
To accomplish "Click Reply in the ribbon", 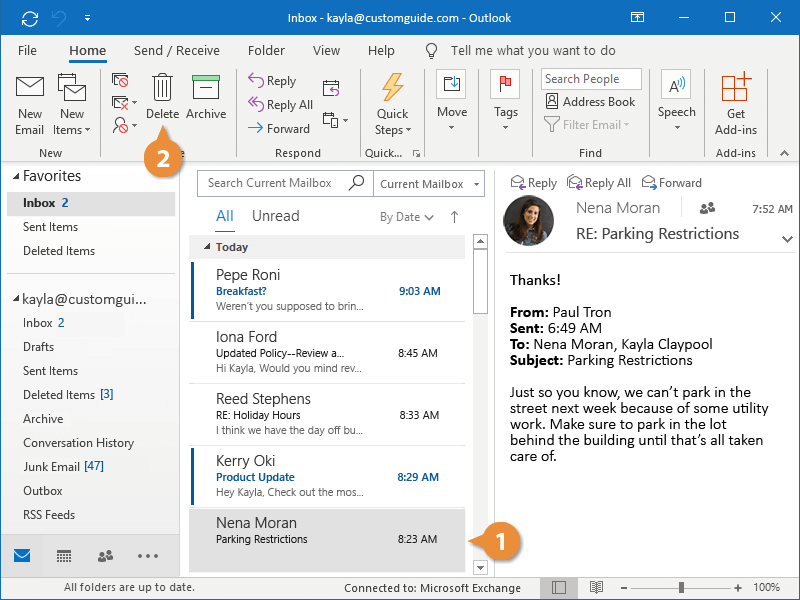I will (272, 81).
